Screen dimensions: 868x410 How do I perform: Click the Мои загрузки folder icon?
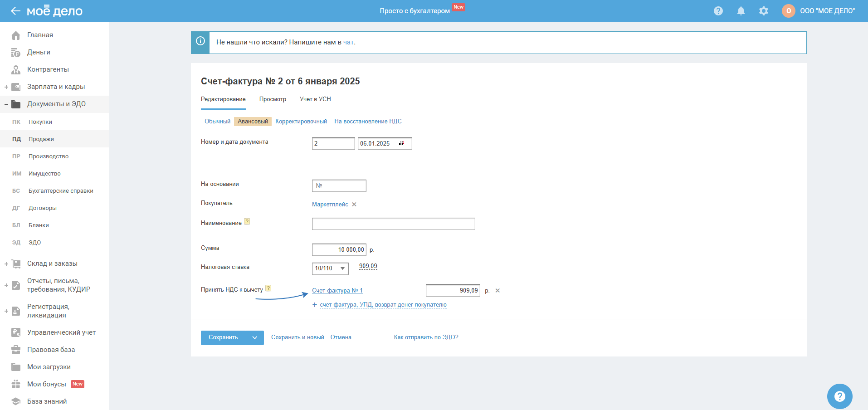tap(16, 367)
